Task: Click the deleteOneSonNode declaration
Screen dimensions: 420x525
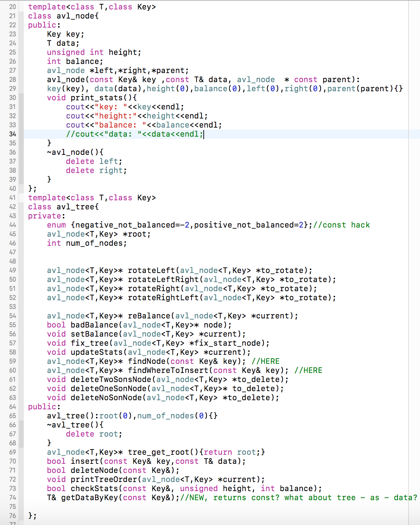Action: [165, 389]
